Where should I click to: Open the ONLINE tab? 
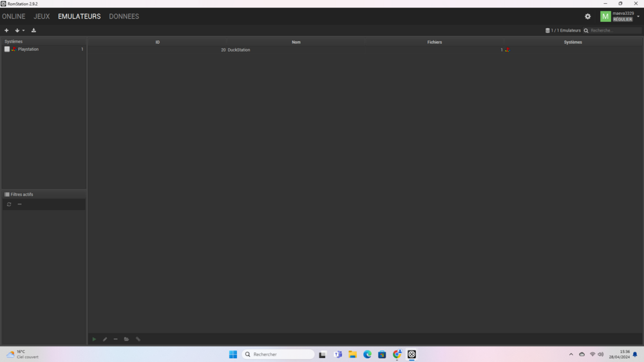(14, 16)
